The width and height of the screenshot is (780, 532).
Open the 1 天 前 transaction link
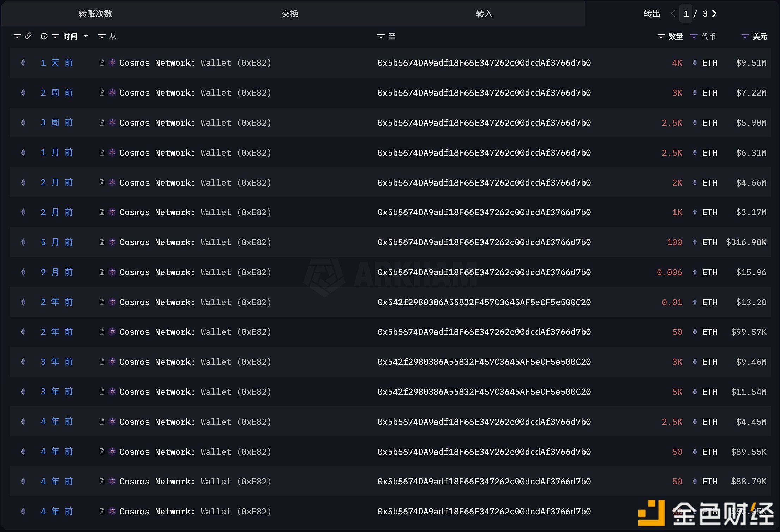[x=56, y=63]
